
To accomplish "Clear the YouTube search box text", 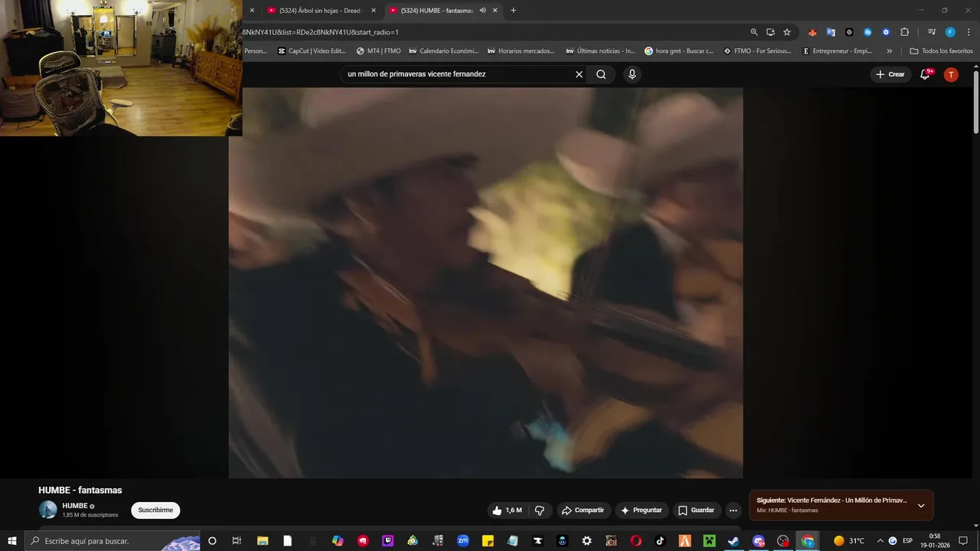I will (x=579, y=74).
